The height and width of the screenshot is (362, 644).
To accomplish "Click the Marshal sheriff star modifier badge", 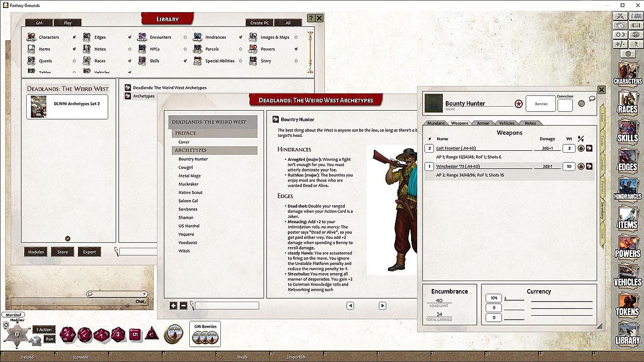I will coord(17,334).
